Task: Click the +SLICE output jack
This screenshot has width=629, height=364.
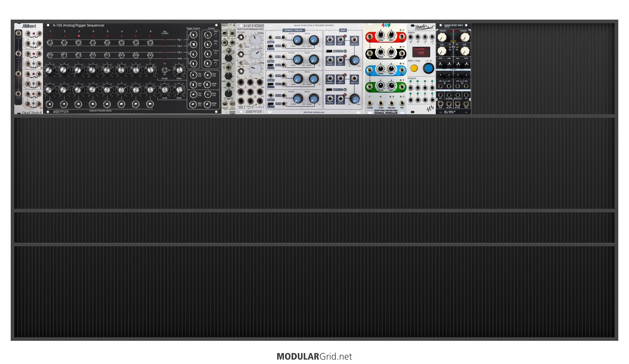Action: pos(370,103)
